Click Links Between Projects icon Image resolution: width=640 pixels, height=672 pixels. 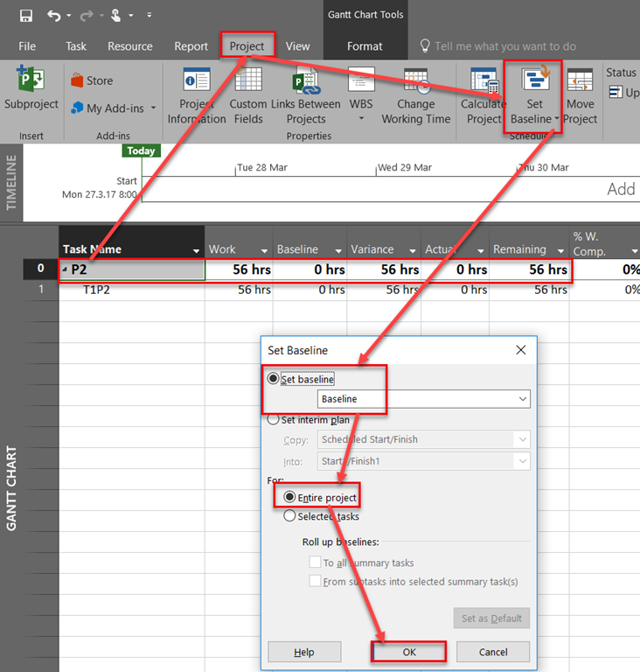(x=305, y=80)
